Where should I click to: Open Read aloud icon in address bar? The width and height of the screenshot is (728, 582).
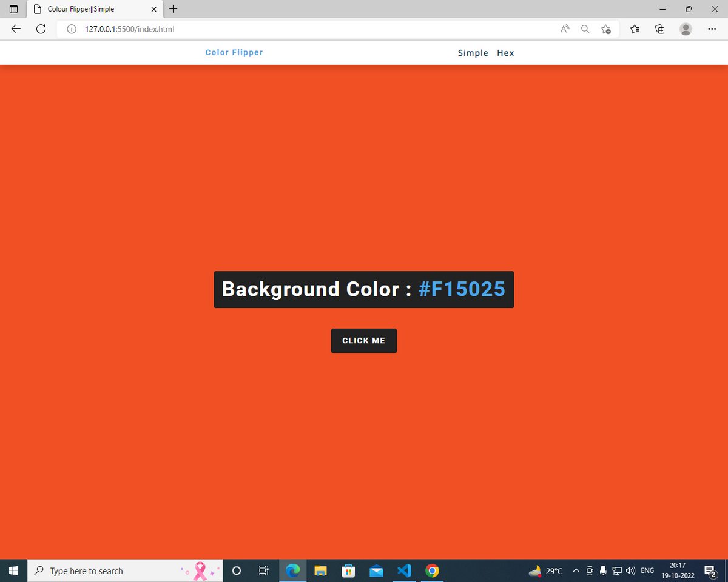coord(565,28)
